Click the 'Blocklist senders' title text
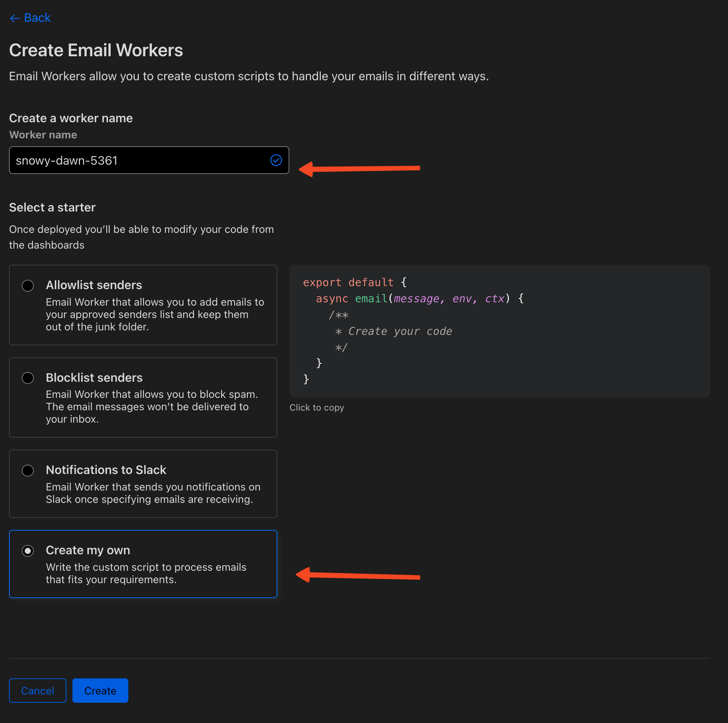This screenshot has height=723, width=728. [x=94, y=378]
